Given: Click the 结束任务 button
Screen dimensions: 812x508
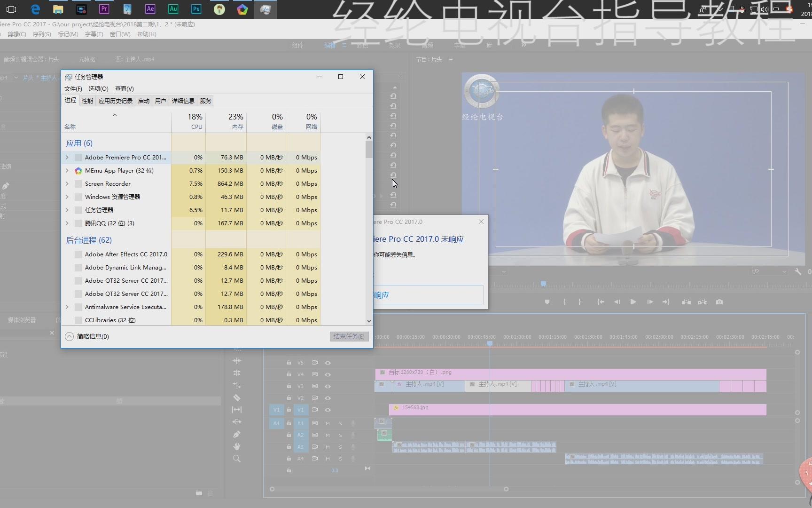Looking at the screenshot, I should 349,336.
